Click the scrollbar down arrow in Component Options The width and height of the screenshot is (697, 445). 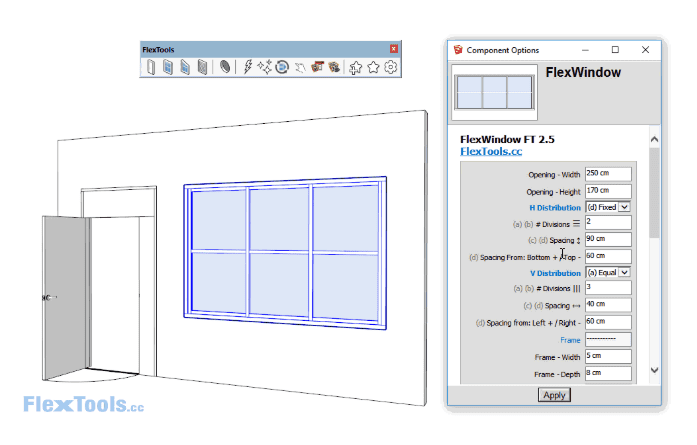point(654,371)
